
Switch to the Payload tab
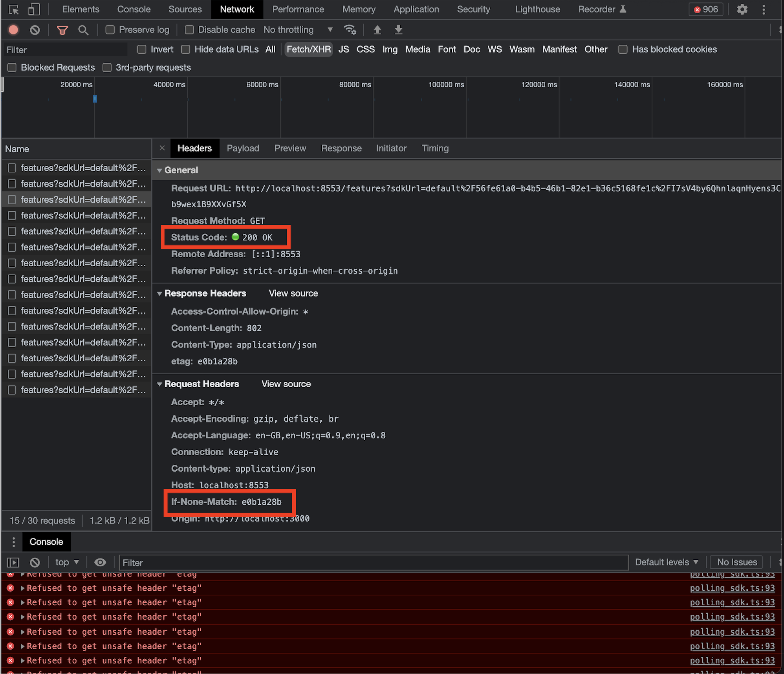[x=243, y=148]
